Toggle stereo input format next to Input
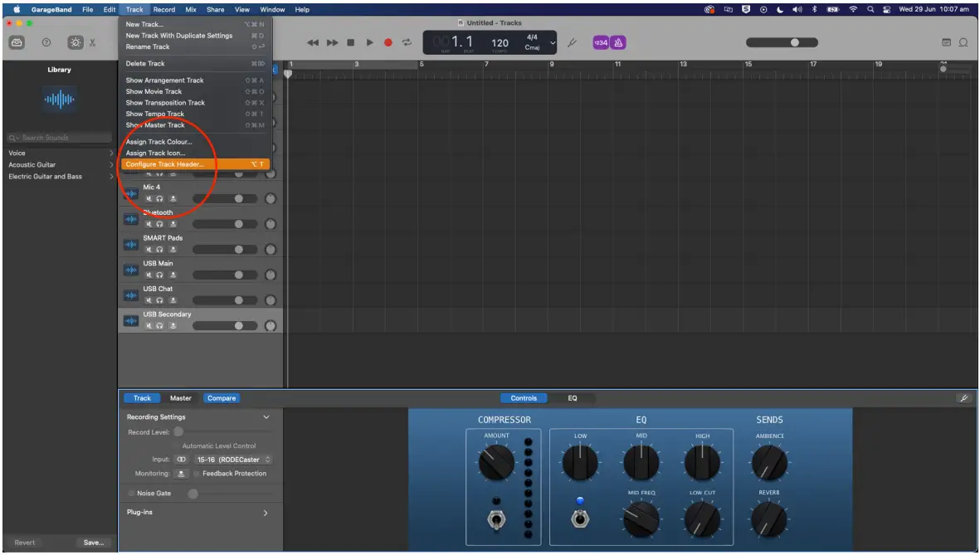This screenshot has height=555, width=980. point(182,460)
